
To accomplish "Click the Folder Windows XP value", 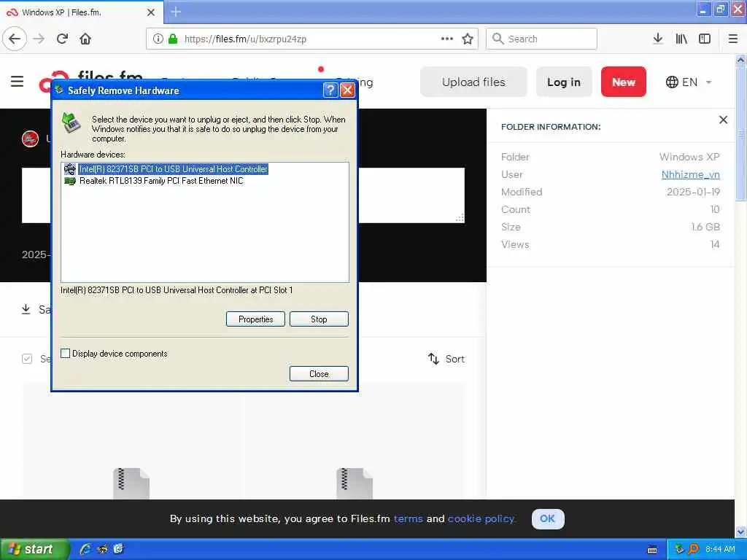I will point(689,157).
